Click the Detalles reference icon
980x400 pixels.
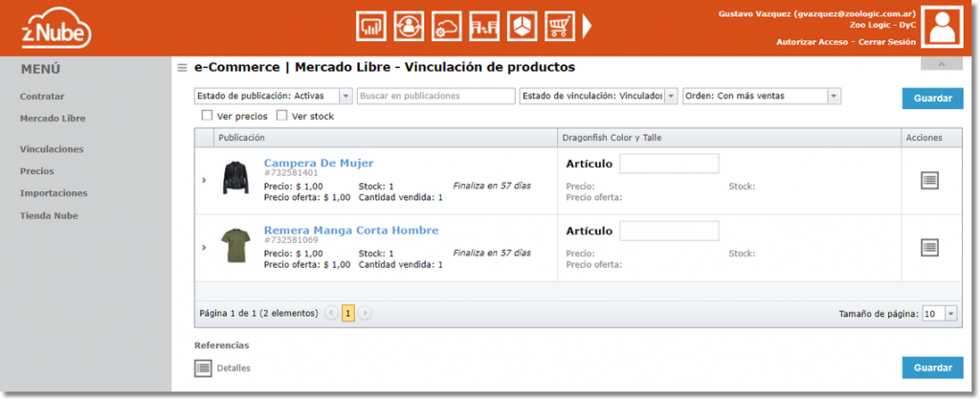(x=203, y=368)
